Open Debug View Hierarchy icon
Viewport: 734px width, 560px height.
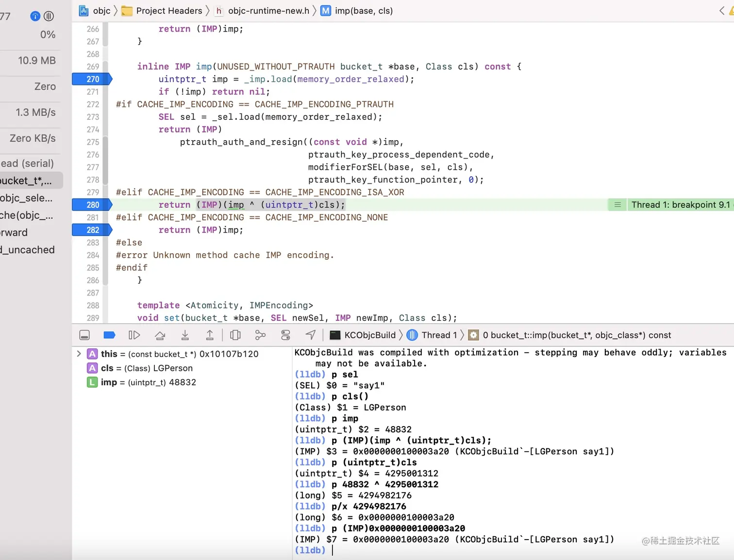click(x=235, y=335)
